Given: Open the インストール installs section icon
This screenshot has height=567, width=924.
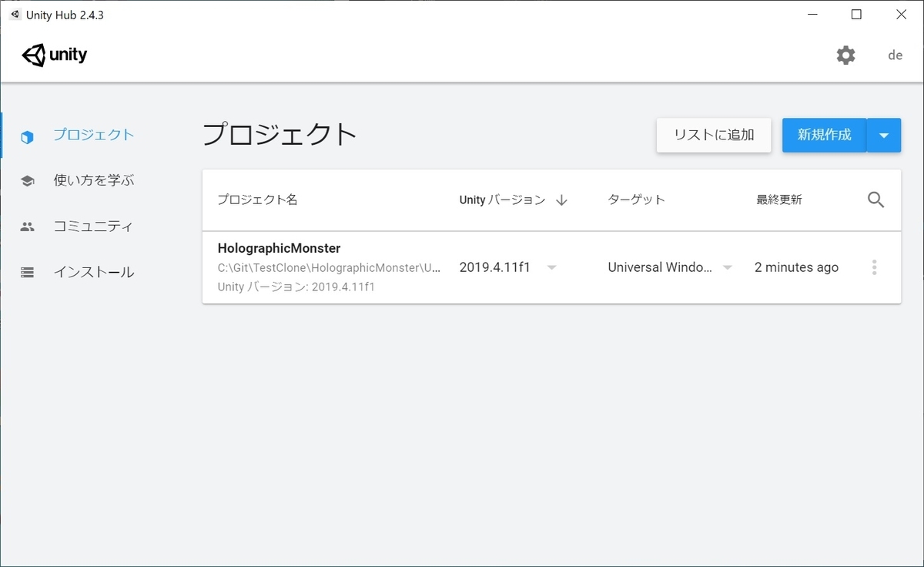Looking at the screenshot, I should [26, 271].
